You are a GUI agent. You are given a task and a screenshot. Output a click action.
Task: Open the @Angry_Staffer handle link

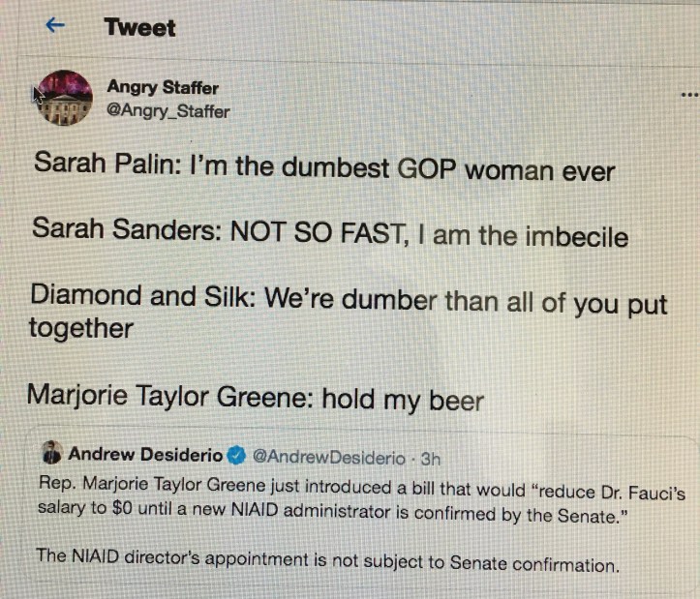[167, 111]
